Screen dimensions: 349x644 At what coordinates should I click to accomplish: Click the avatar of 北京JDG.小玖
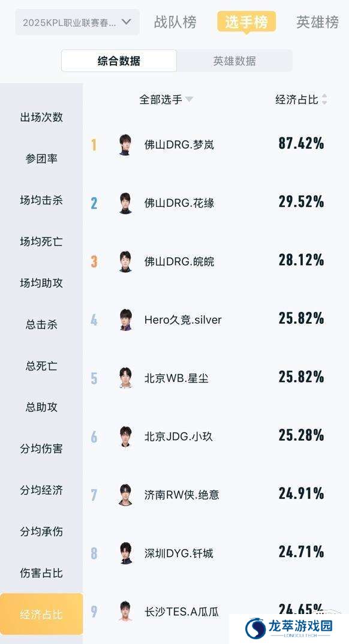pos(125,436)
